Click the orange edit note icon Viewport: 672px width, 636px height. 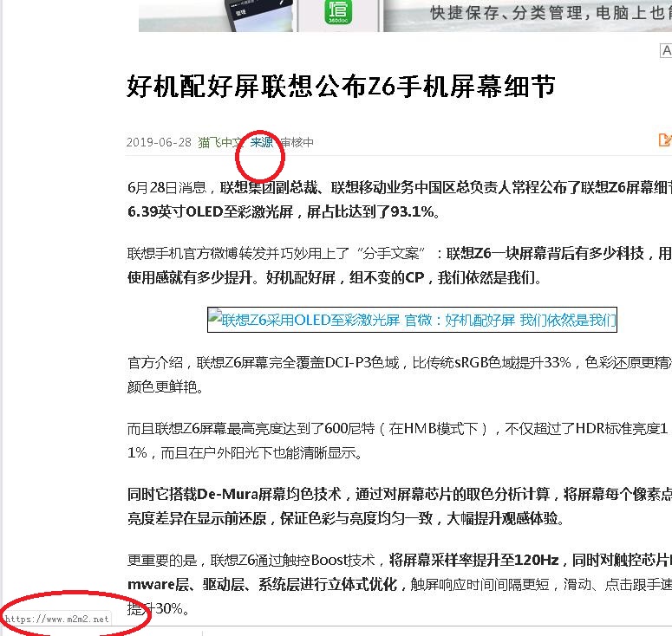[x=665, y=140]
